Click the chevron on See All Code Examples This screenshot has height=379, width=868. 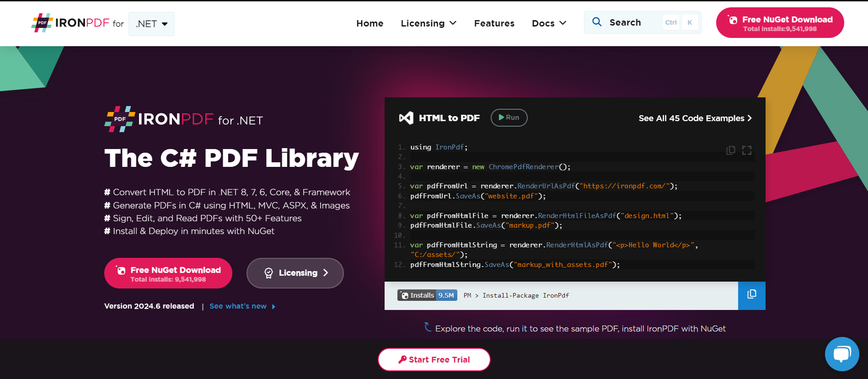coord(750,118)
